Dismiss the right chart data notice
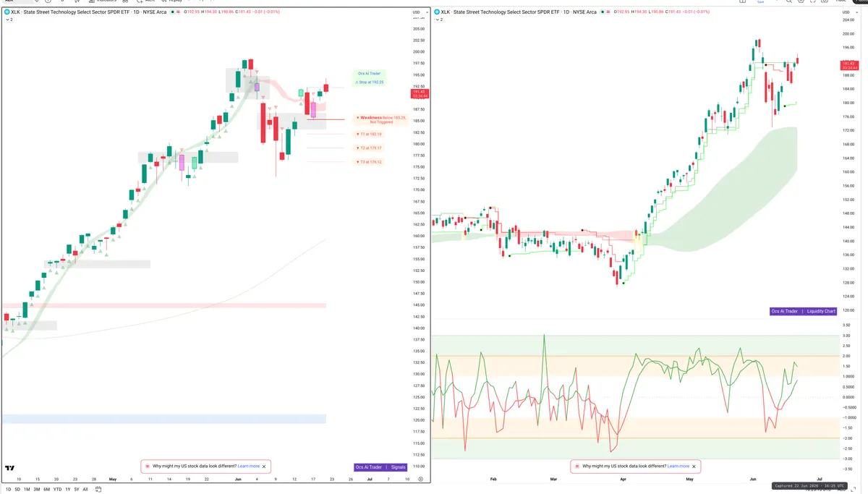Image resolution: width=868 pixels, height=494 pixels. [694, 467]
